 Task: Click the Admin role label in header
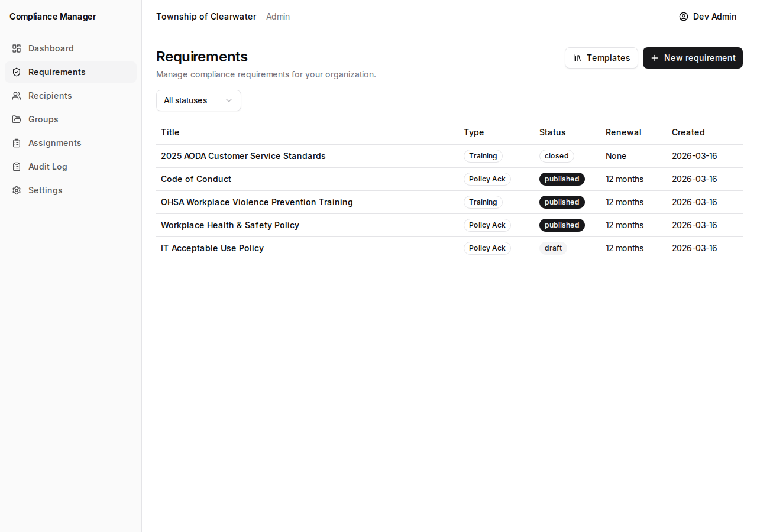pyautogui.click(x=278, y=17)
